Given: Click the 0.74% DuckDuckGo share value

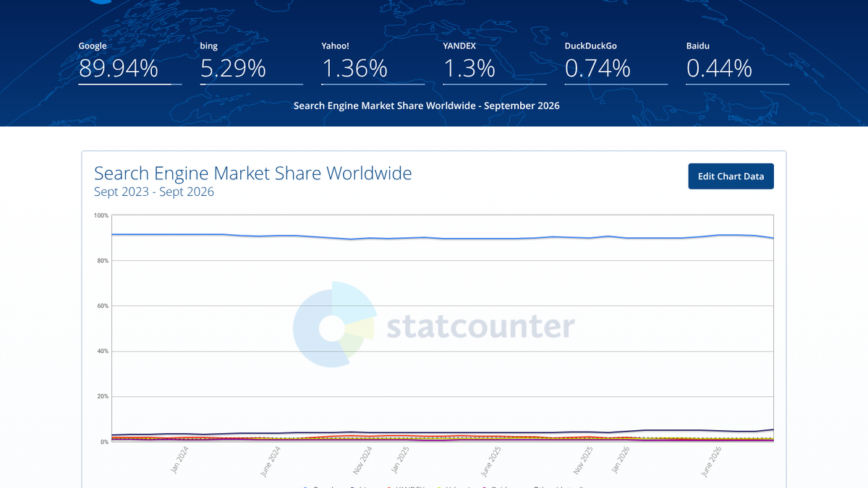Looking at the screenshot, I should [x=597, y=69].
